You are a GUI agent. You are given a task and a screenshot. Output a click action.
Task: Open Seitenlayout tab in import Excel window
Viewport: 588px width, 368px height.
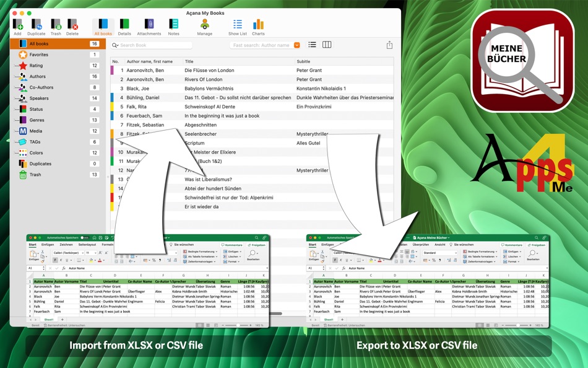tap(87, 245)
